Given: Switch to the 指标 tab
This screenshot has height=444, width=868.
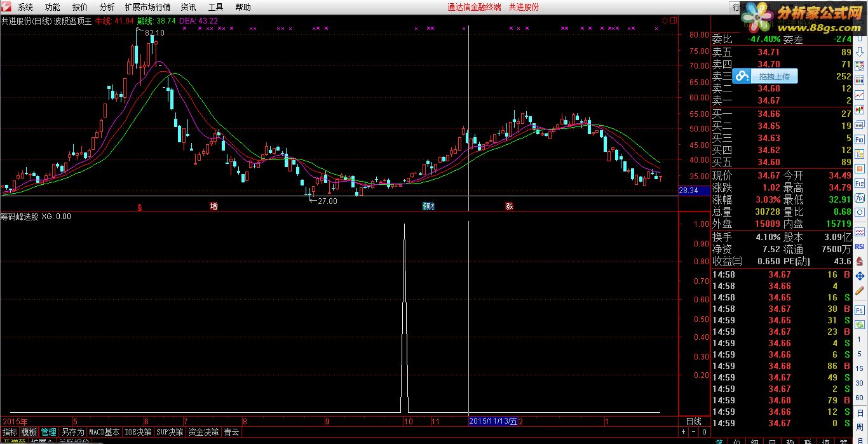Looking at the screenshot, I should (x=10, y=432).
